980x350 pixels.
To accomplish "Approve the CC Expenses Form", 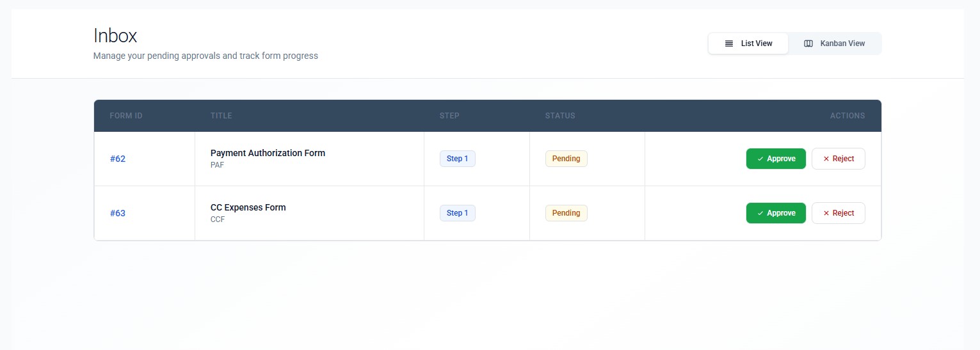I will click(776, 213).
